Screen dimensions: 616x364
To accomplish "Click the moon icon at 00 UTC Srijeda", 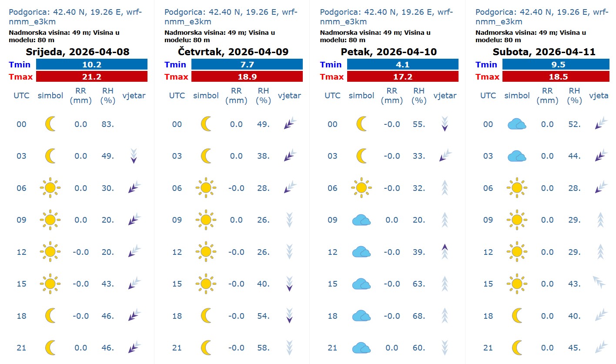I will (x=50, y=124).
